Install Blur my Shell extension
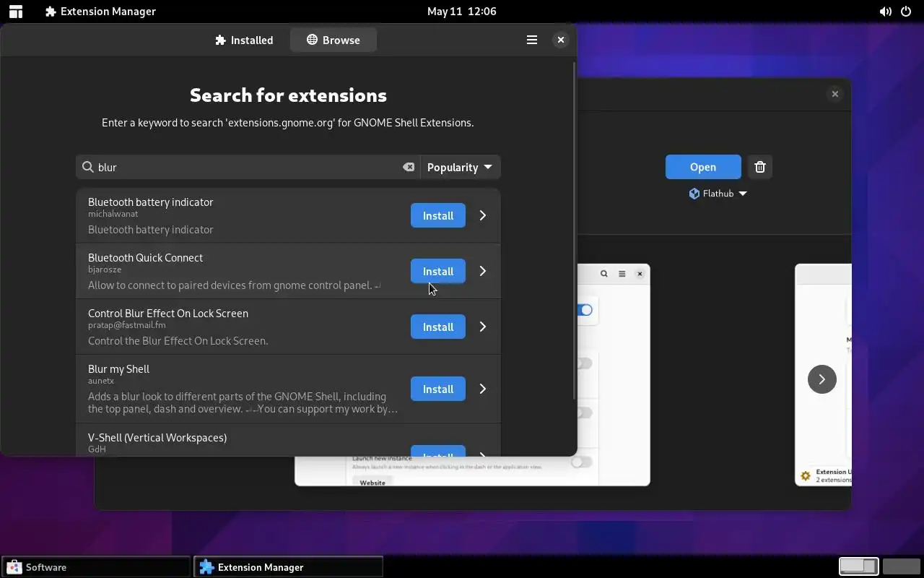The height and width of the screenshot is (578, 924). coord(438,389)
